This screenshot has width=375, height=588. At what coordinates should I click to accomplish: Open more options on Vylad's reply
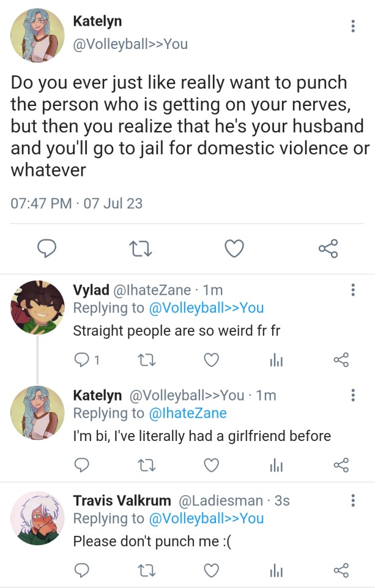coord(353,290)
